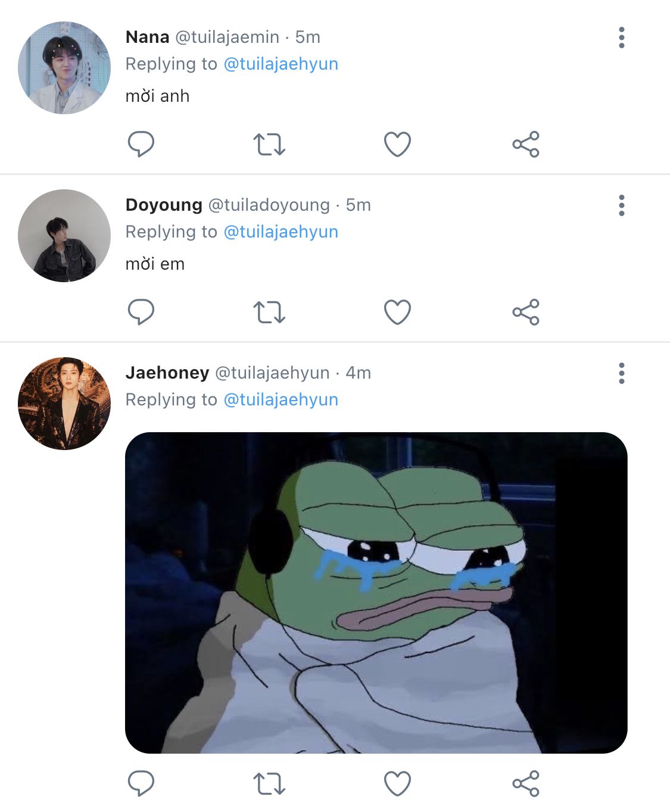Open @tuilajaehyun link in Doyoung's reply
670x812 pixels.
pos(281,232)
